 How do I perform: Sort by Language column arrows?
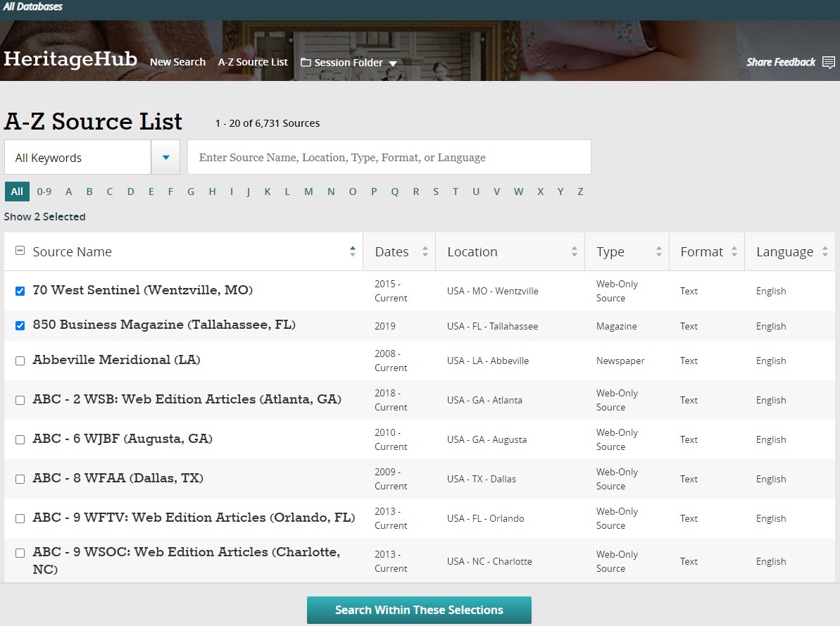[825, 251]
